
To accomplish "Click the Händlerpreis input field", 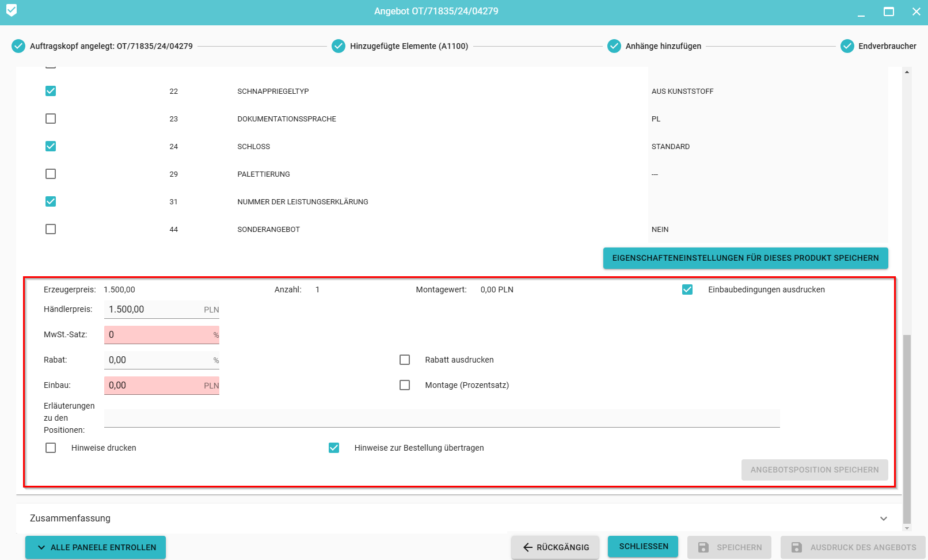I will [x=153, y=310].
